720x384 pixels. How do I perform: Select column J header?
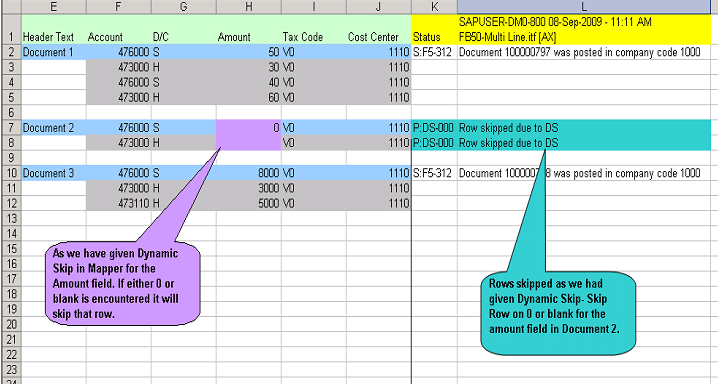pyautogui.click(x=379, y=6)
